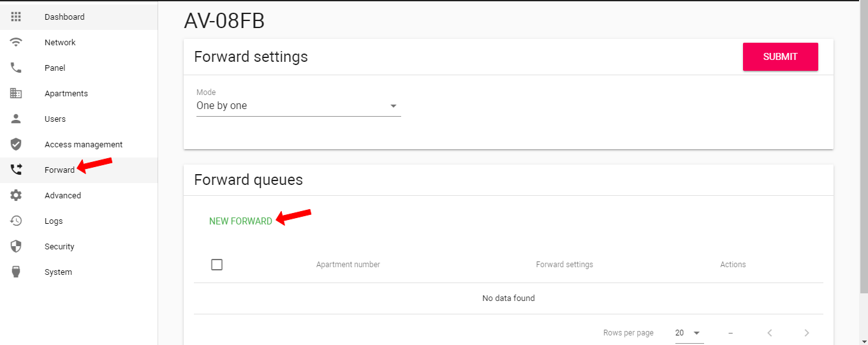Open the Mode dropdown showing One by one

pyautogui.click(x=298, y=106)
